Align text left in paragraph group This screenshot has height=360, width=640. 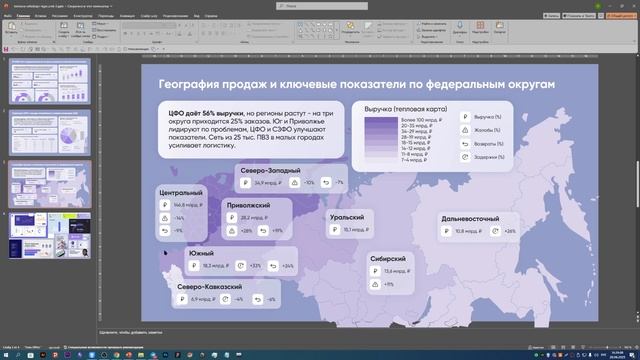(203, 34)
